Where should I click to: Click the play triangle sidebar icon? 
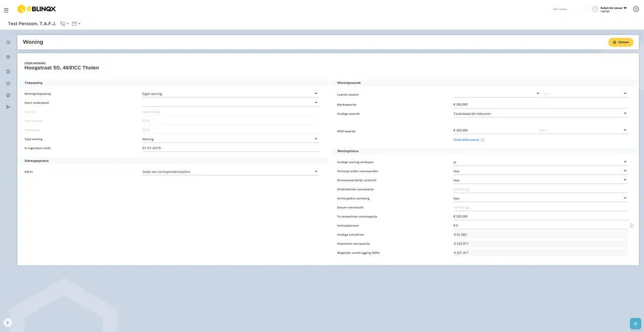coord(8,107)
